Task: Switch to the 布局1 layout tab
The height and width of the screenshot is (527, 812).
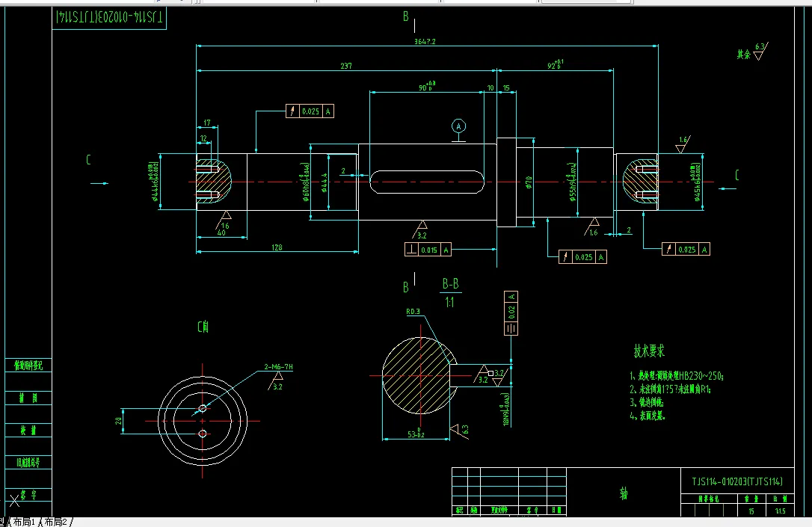Action: [x=24, y=522]
